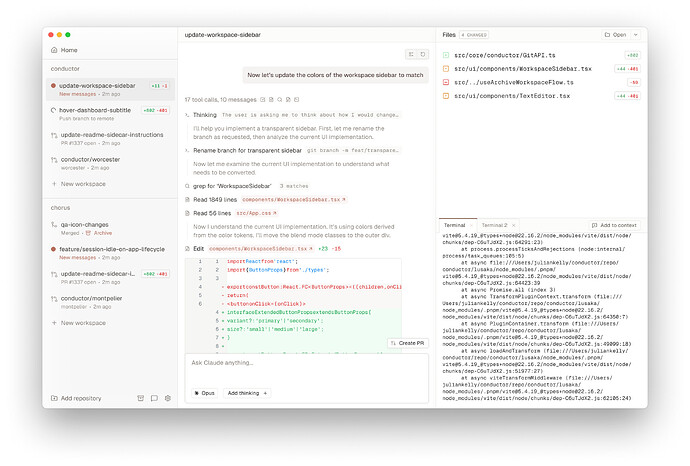Select the update-workspace-sidebar workspace
The height and width of the screenshot is (466, 690).
[110, 89]
